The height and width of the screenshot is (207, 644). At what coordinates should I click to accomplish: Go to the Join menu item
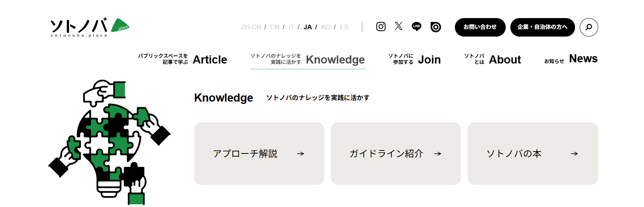429,60
